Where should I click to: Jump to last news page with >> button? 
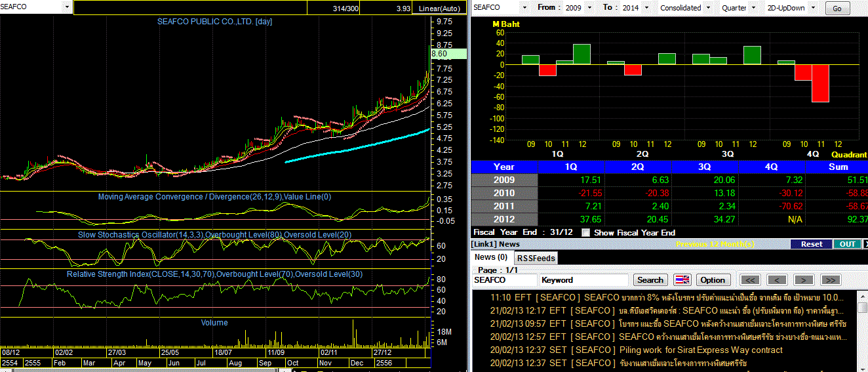(x=830, y=280)
